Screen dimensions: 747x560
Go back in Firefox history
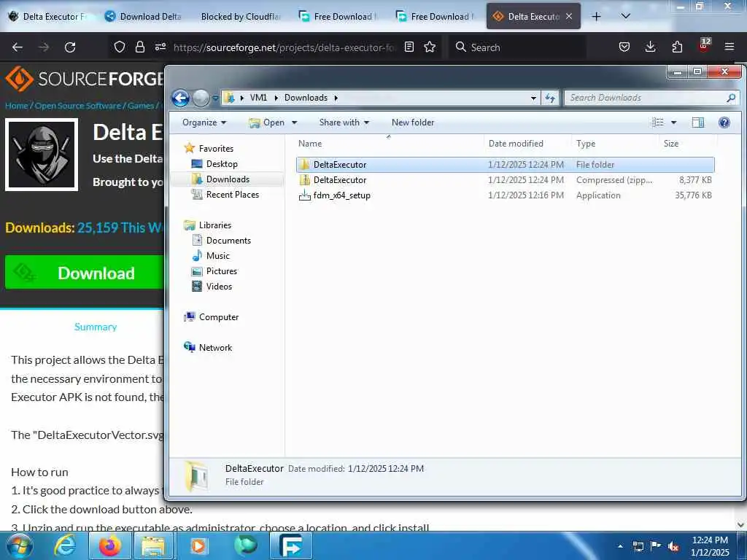tap(18, 47)
